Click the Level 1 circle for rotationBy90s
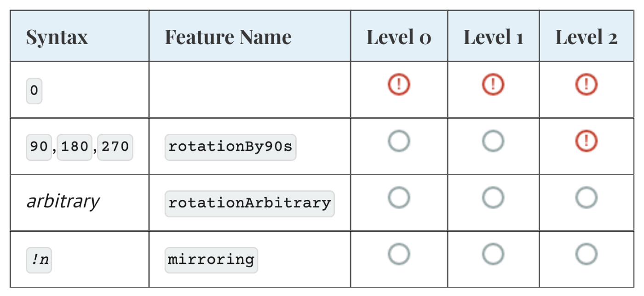The height and width of the screenshot is (296, 644). tap(493, 141)
